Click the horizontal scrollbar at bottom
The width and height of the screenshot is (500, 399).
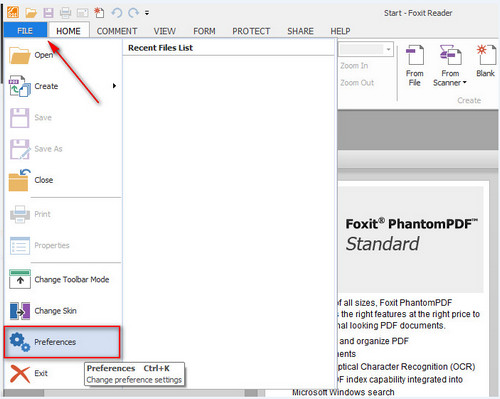pos(133,393)
